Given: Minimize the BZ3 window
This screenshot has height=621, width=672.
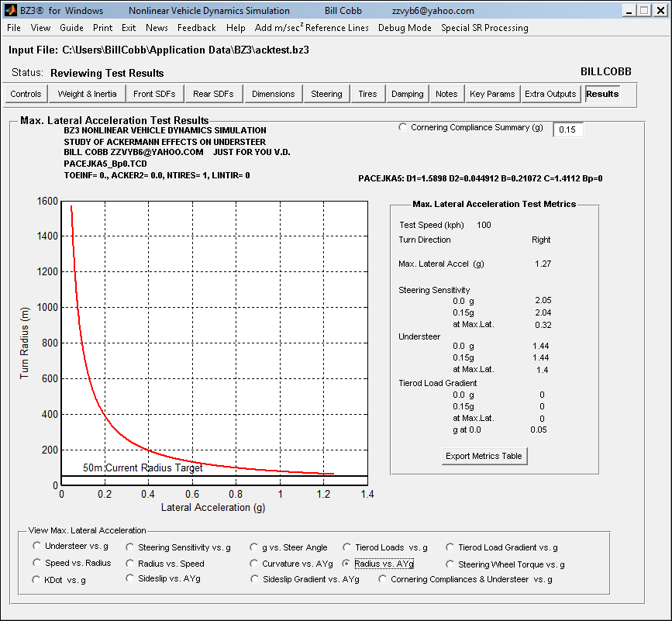Looking at the screenshot, I should coord(629,10).
